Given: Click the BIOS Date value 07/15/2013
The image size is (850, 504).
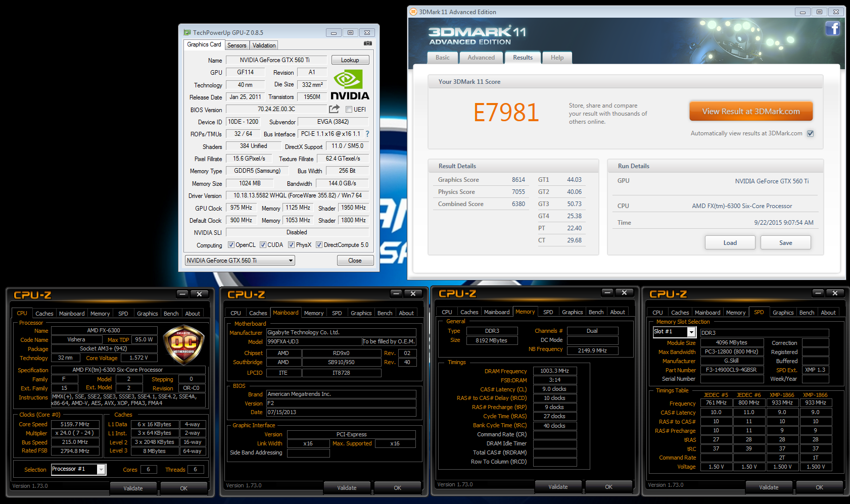Looking at the screenshot, I should click(342, 412).
